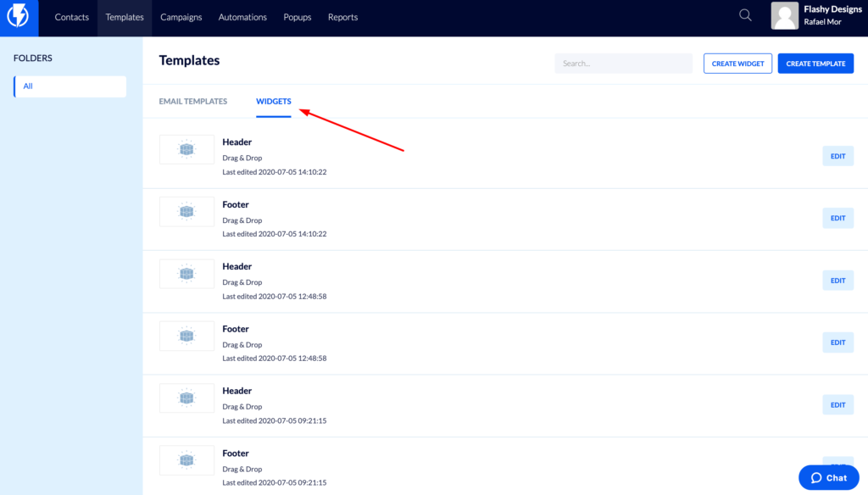Click Header title edited 14:10:22
The width and height of the screenshot is (868, 495).
(x=237, y=142)
